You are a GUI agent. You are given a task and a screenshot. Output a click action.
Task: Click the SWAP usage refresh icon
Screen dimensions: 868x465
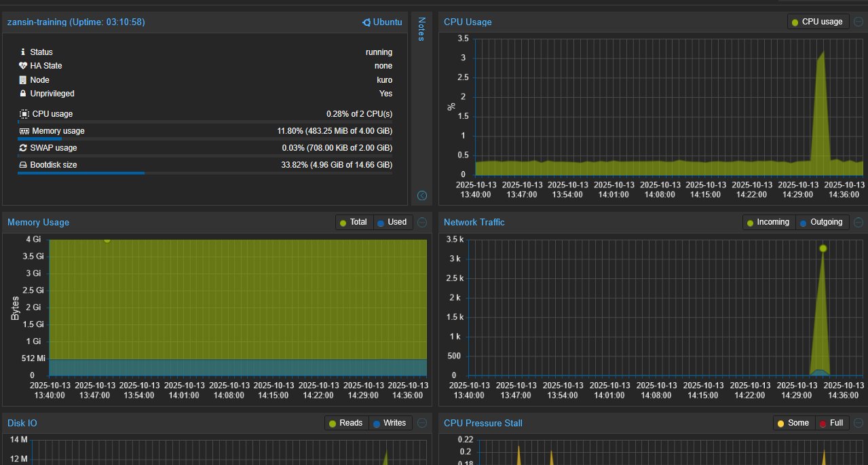(24, 148)
